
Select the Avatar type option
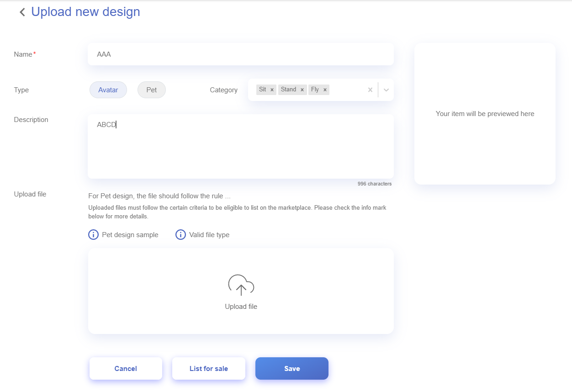(x=108, y=90)
